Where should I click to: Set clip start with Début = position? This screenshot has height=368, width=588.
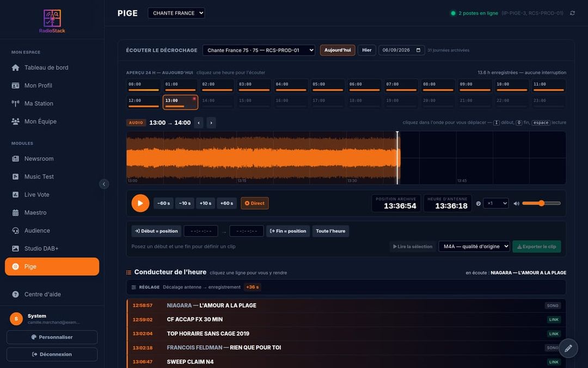pos(156,231)
